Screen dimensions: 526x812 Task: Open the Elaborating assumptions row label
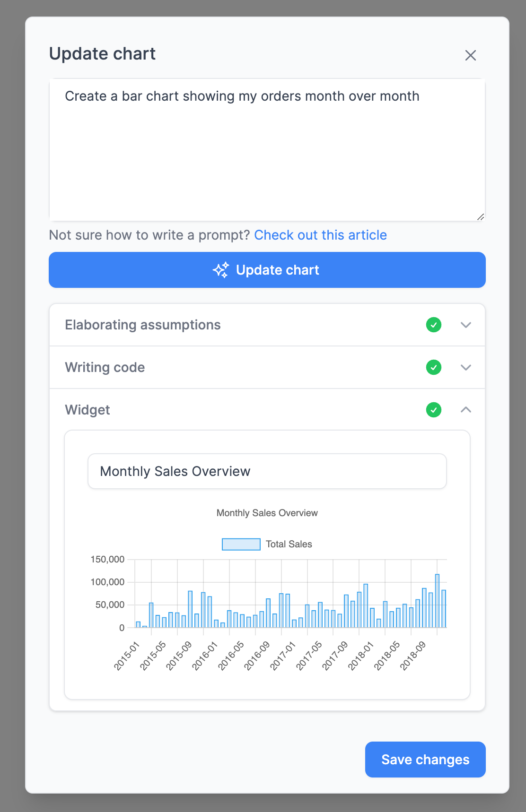[x=142, y=325]
